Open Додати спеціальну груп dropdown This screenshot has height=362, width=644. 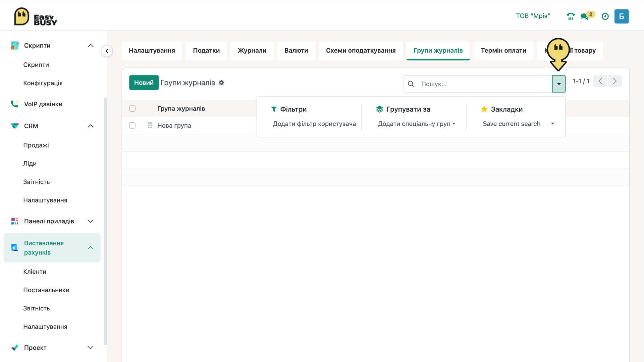tap(417, 124)
